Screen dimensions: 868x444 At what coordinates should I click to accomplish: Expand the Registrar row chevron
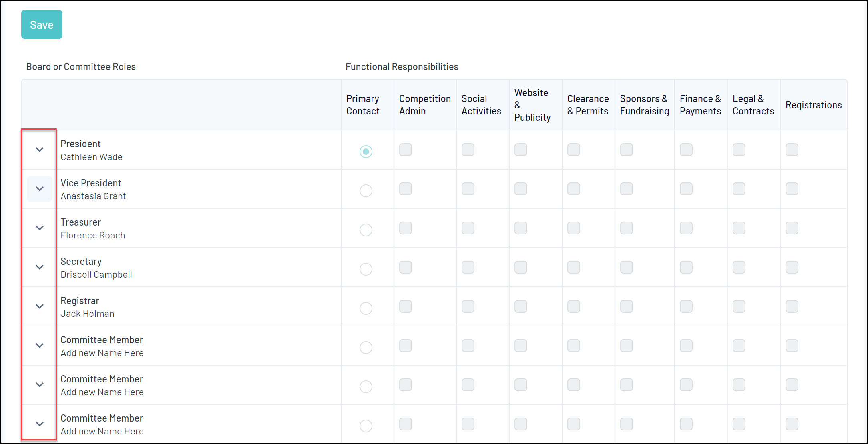pos(40,306)
